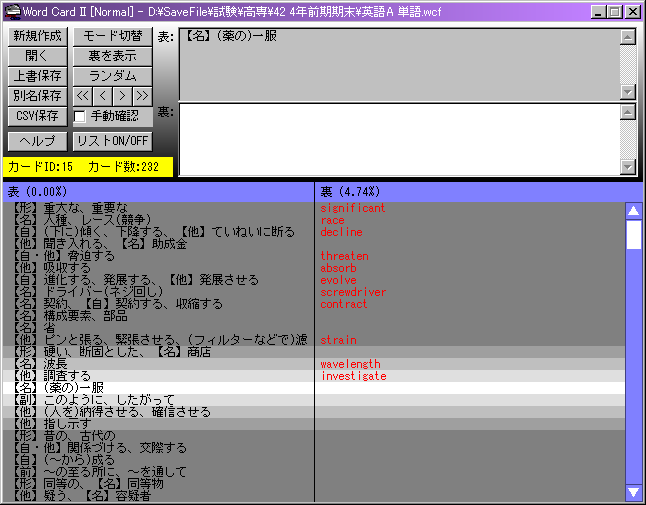
Task: Open a file with 開く button
Action: [37, 56]
